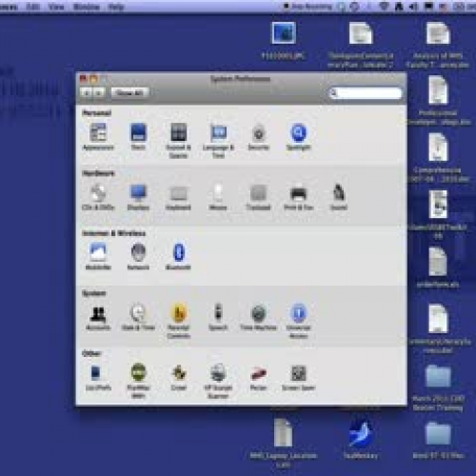Click the Stop Recording item in menu bar
The width and height of the screenshot is (476, 476).
307,7
